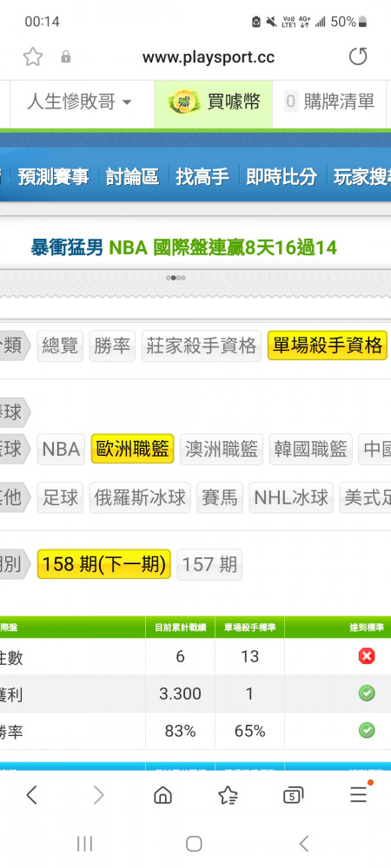Choose the 澳洲職籃 league filter
The height and width of the screenshot is (868, 391).
click(x=222, y=449)
